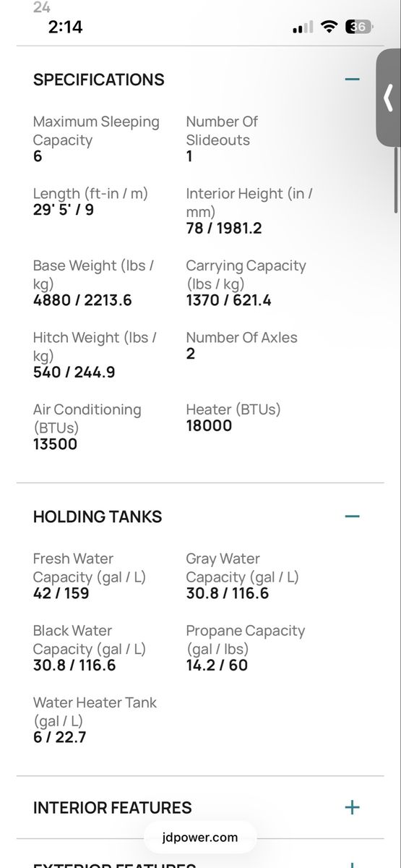This screenshot has width=401, height=868.
Task: Tap the Heater BTUs value 18000
Action: point(209,425)
